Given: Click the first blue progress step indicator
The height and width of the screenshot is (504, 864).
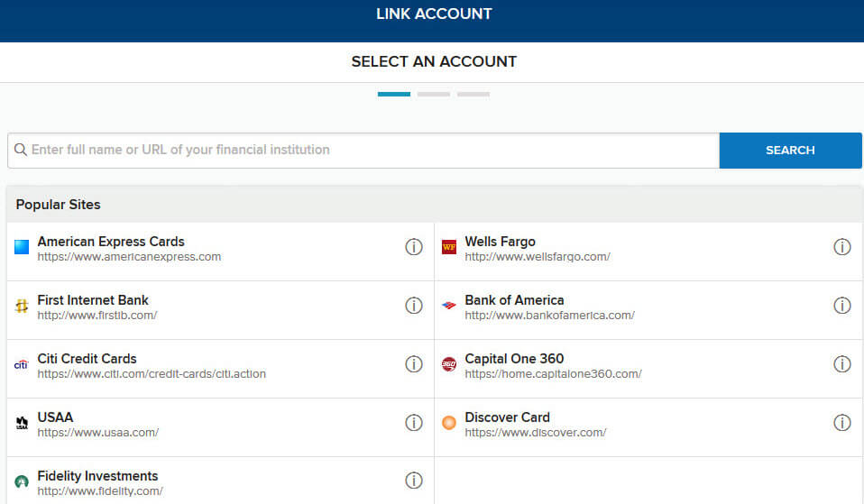Looking at the screenshot, I should click(394, 94).
